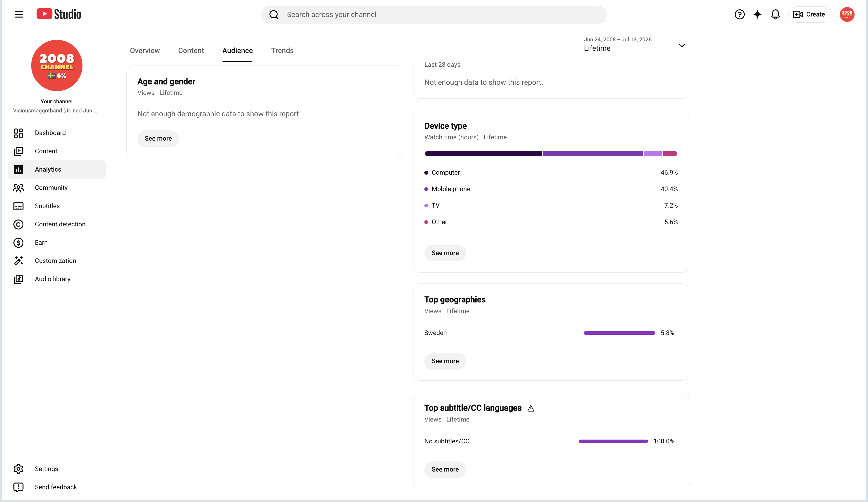Click the Community people icon
The width and height of the screenshot is (868, 502).
tap(18, 188)
